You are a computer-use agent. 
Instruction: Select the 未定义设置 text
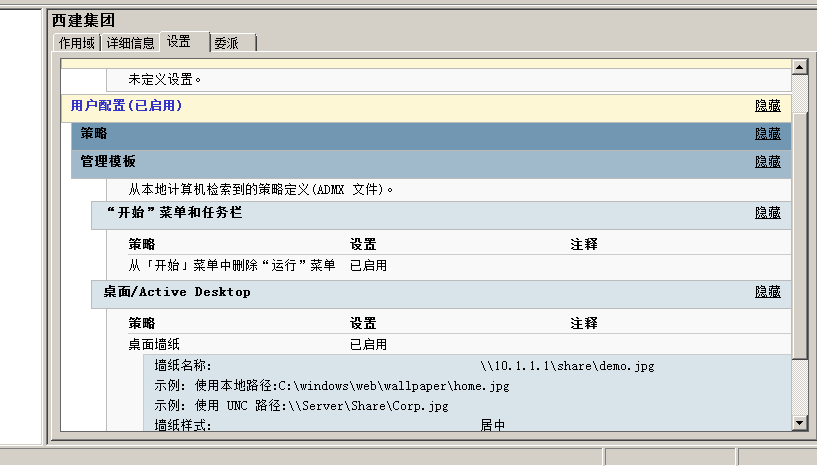pyautogui.click(x=165, y=80)
